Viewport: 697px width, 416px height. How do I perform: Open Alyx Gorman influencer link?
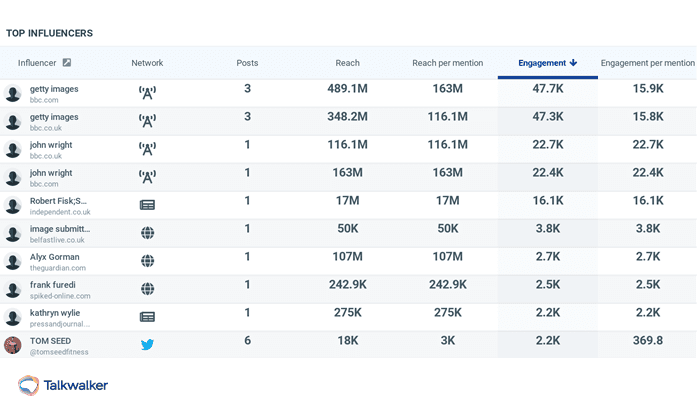pyautogui.click(x=54, y=257)
